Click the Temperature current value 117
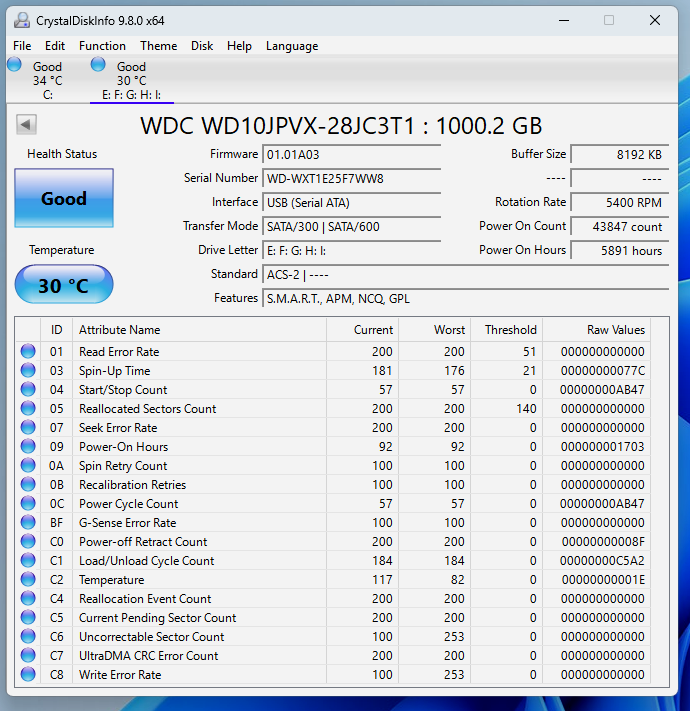 tap(382, 580)
